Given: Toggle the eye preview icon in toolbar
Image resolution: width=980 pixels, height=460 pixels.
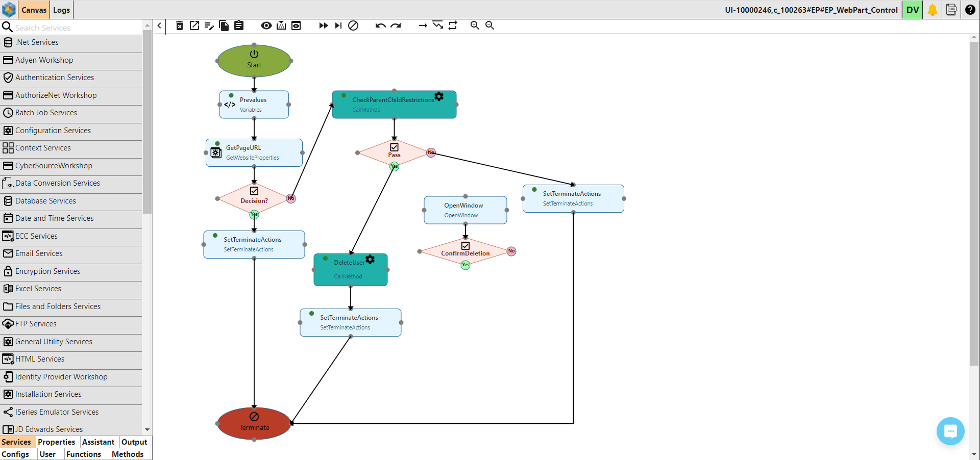Looking at the screenshot, I should pyautogui.click(x=266, y=25).
